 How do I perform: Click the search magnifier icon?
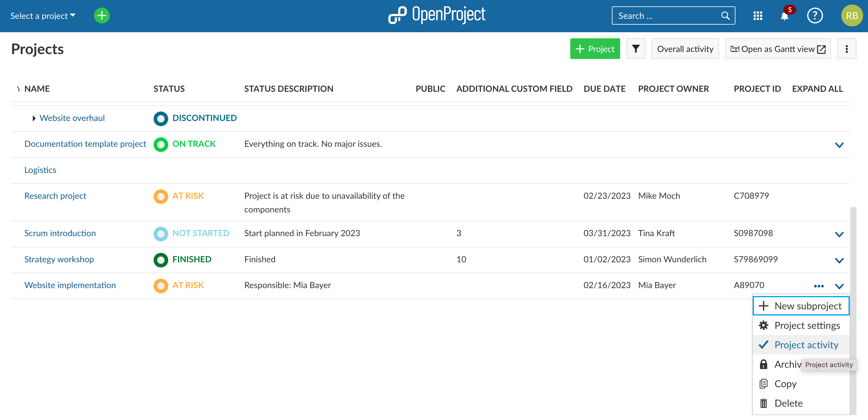725,15
